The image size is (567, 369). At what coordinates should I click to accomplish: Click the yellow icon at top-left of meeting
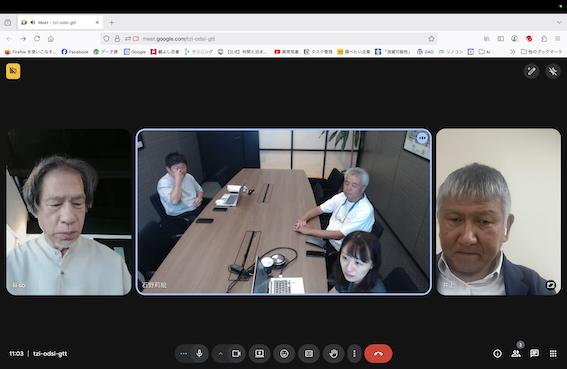pos(13,71)
